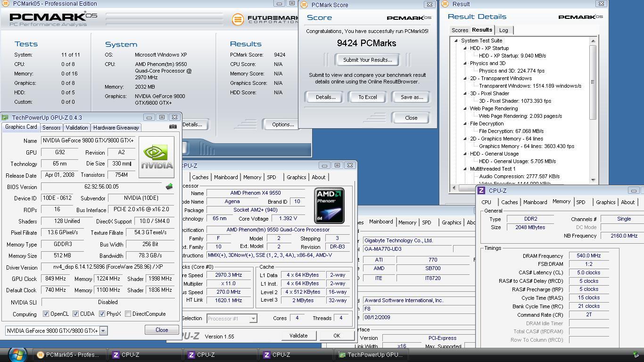This screenshot has height=362, width=644.
Task: Click the Save as... button
Action: pos(412,97)
